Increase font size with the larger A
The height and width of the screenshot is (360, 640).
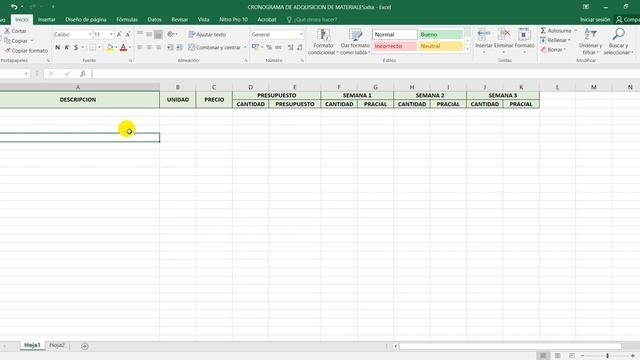119,35
